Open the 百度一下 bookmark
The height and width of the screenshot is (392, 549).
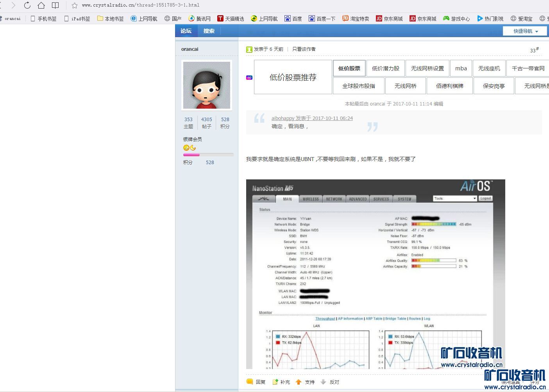(x=322, y=18)
